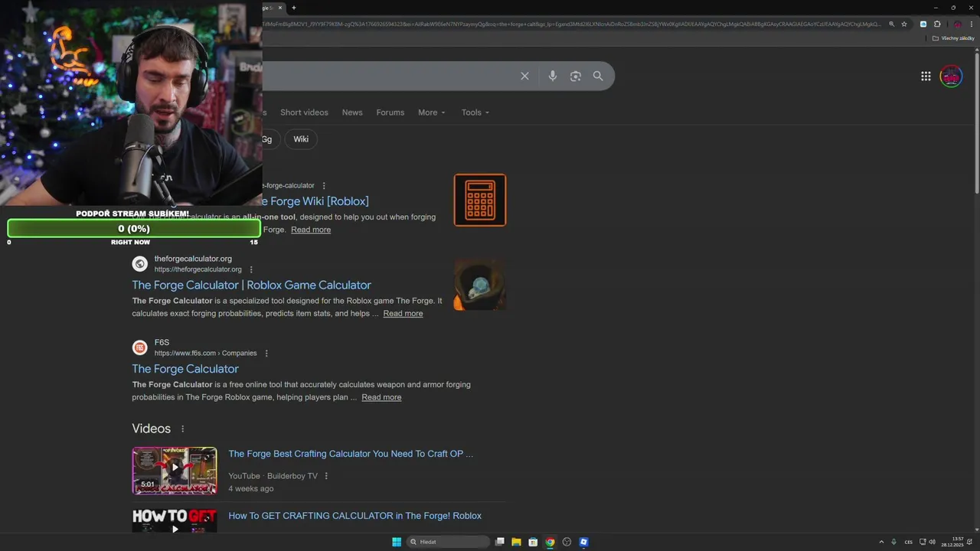Viewport: 980px width, 551px height.
Task: Open the Videos section options menu
Action: point(182,429)
